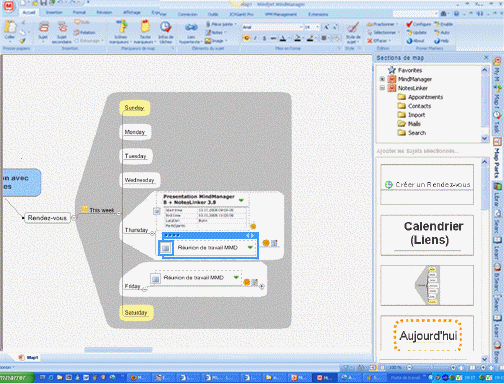Open the MindManager application button
Screen dimensions: 504x384
click(8, 6)
